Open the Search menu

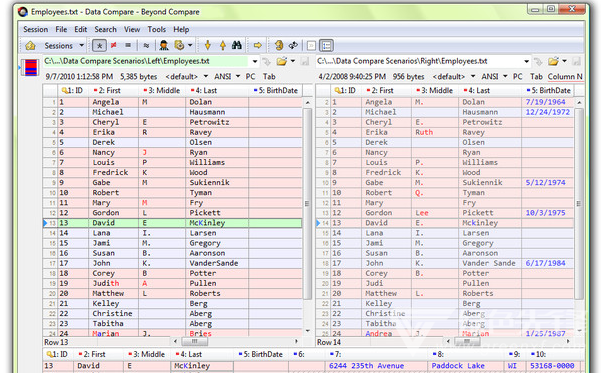(x=105, y=29)
